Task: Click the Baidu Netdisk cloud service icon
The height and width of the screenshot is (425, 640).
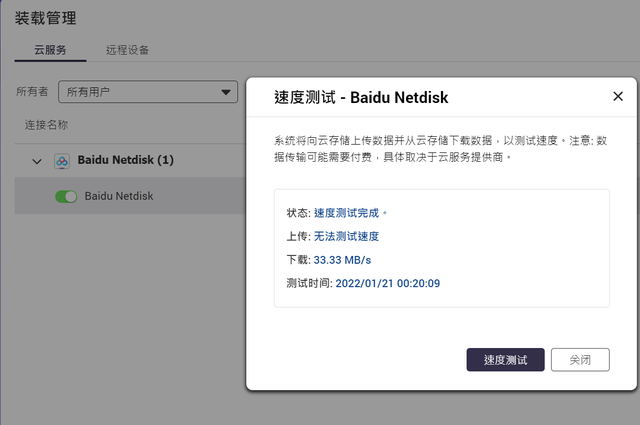Action: click(x=62, y=161)
